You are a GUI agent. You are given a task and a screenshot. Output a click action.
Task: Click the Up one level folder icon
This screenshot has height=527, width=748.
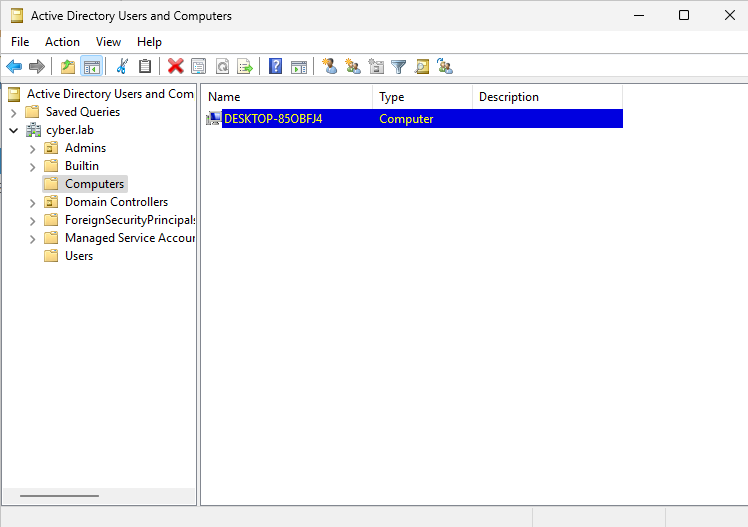coord(68,67)
